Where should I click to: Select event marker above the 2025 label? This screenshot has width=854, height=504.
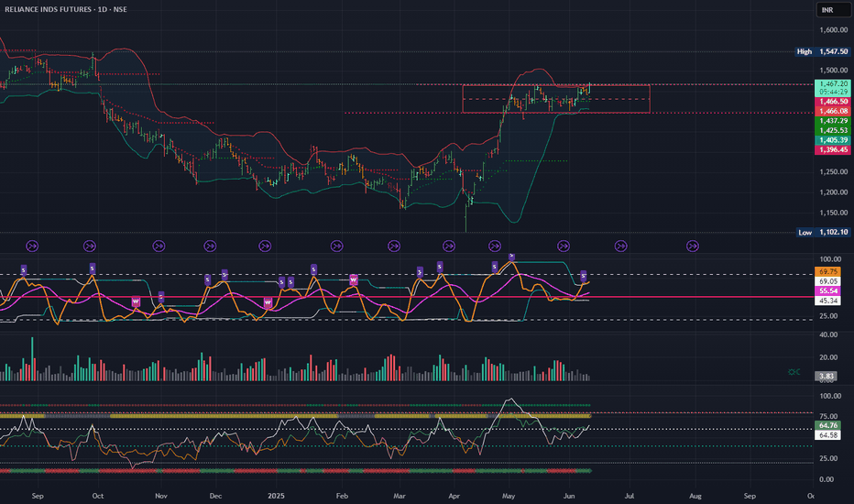265,247
